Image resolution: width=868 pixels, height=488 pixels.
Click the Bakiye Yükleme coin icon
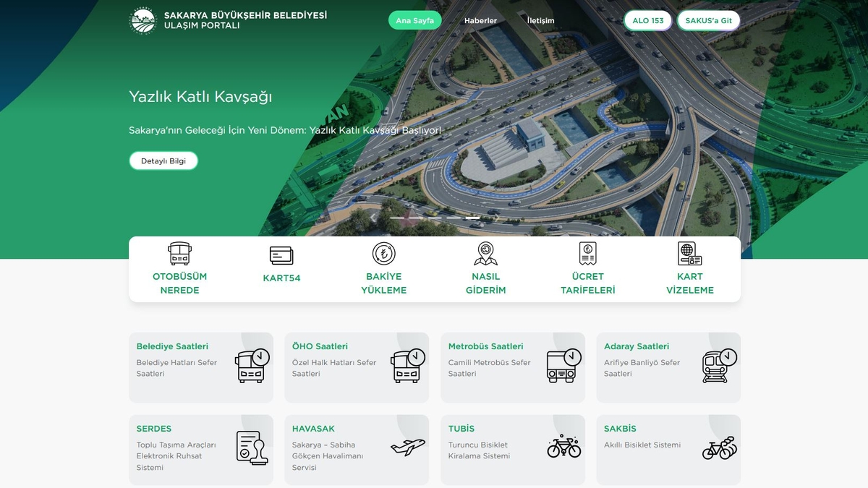click(x=383, y=254)
